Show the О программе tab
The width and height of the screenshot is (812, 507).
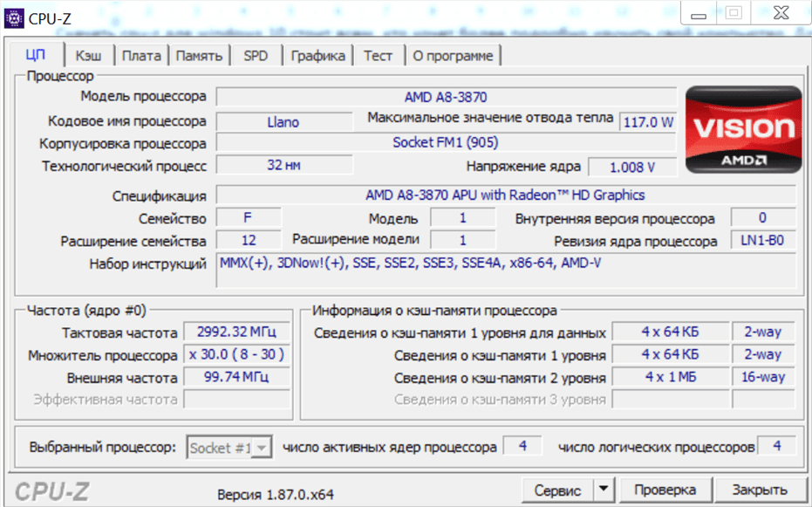click(453, 56)
